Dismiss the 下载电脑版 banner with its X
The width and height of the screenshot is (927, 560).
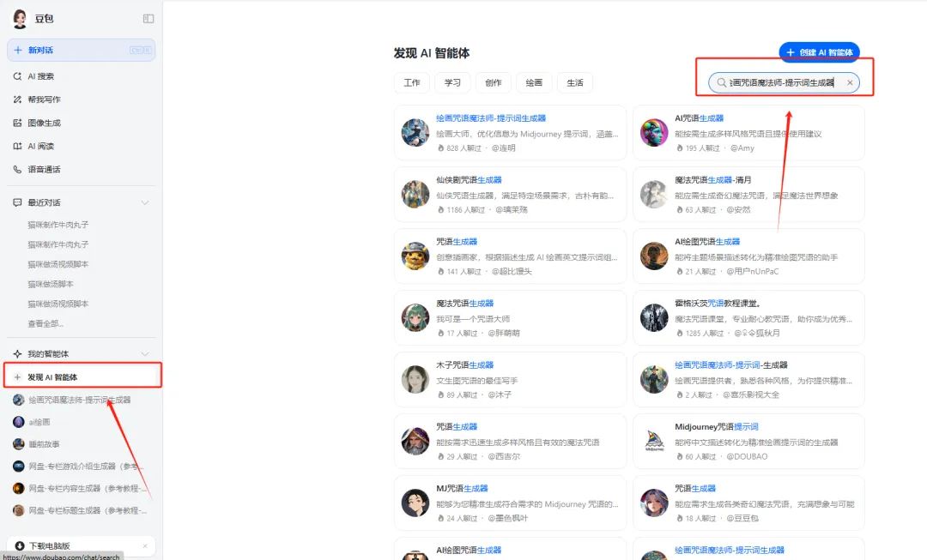pos(145,545)
